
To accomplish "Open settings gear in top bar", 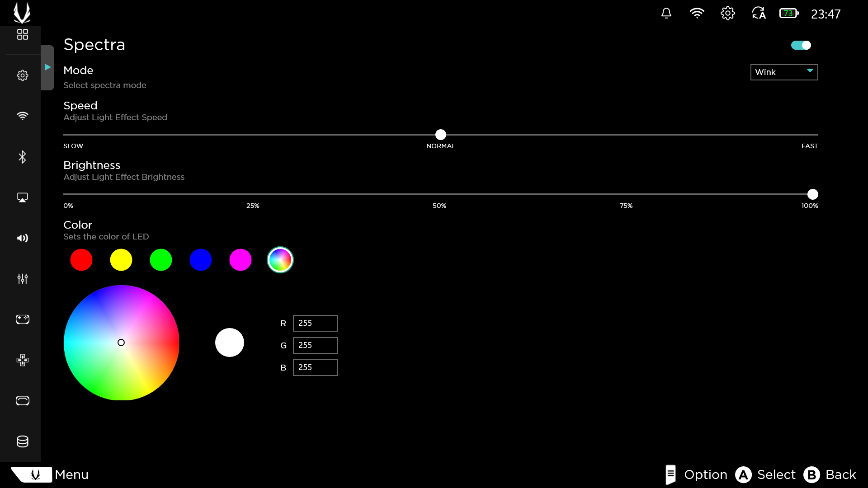I will click(x=728, y=14).
